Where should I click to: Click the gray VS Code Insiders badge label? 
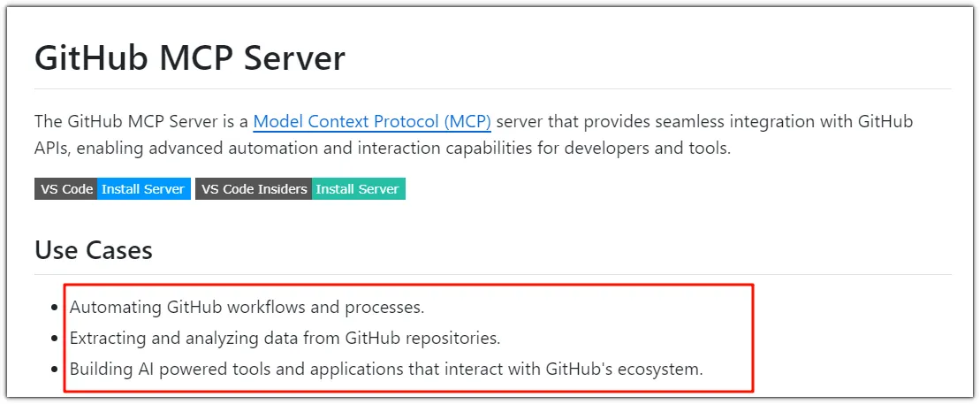254,189
